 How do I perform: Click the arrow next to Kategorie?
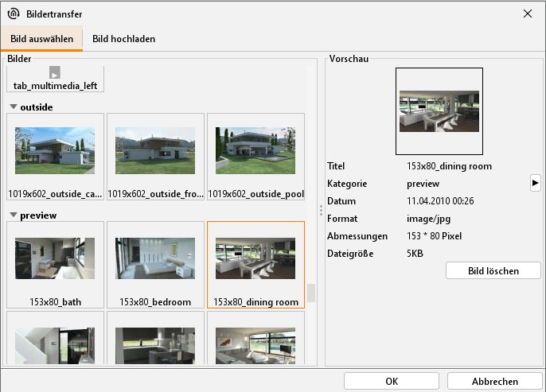[x=535, y=184]
